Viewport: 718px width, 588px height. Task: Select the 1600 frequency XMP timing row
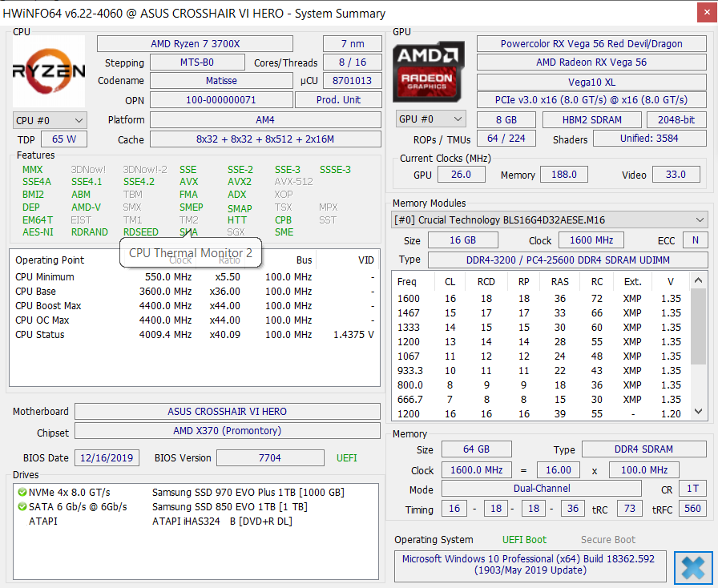tap(540, 299)
